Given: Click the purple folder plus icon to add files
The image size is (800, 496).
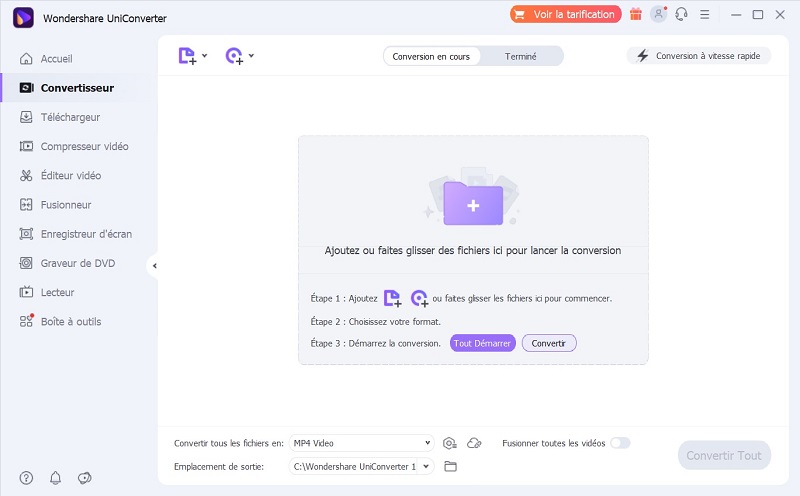Looking at the screenshot, I should 473,203.
